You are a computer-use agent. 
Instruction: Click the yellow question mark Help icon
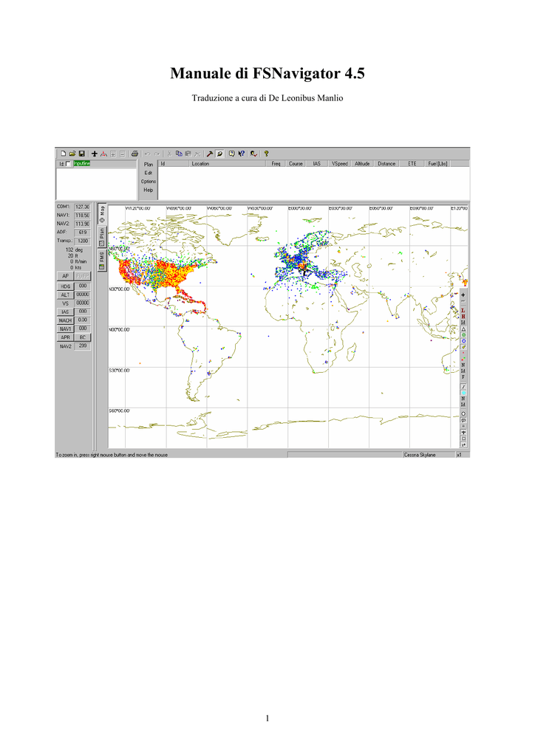tap(266, 154)
